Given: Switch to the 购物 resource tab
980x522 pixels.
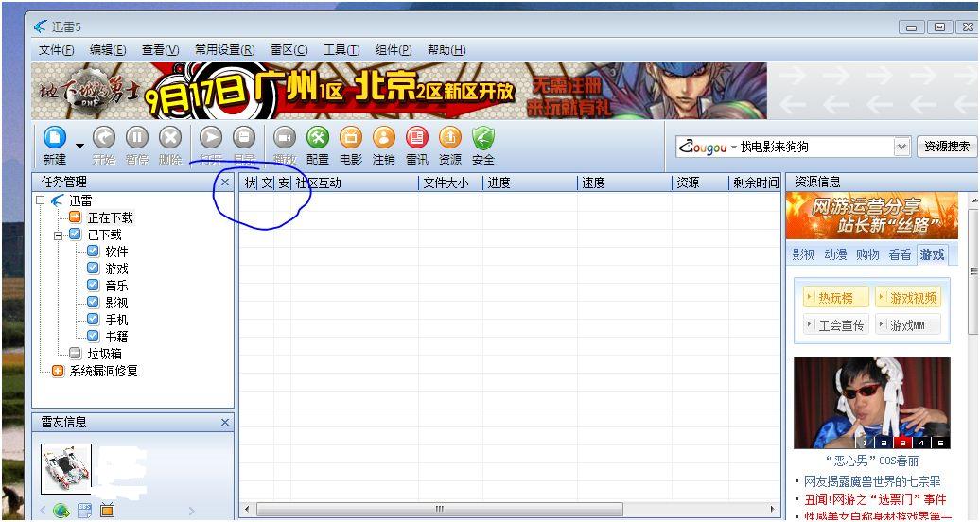Looking at the screenshot, I should [867, 254].
